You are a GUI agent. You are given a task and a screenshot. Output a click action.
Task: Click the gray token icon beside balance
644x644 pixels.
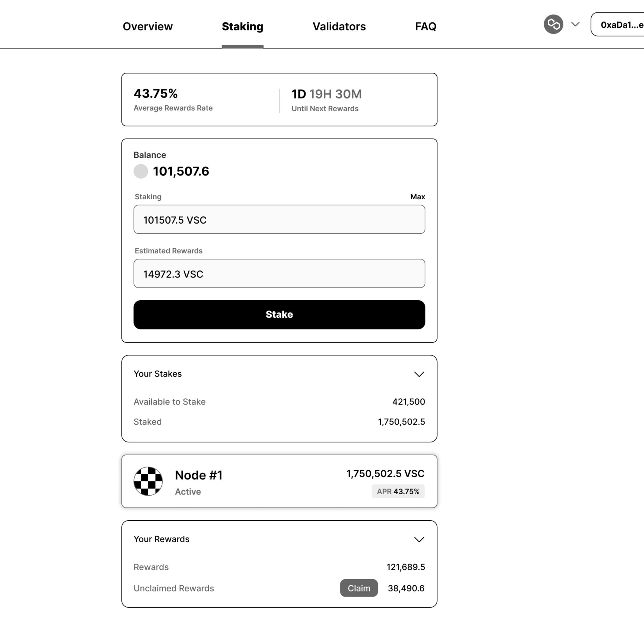click(141, 171)
